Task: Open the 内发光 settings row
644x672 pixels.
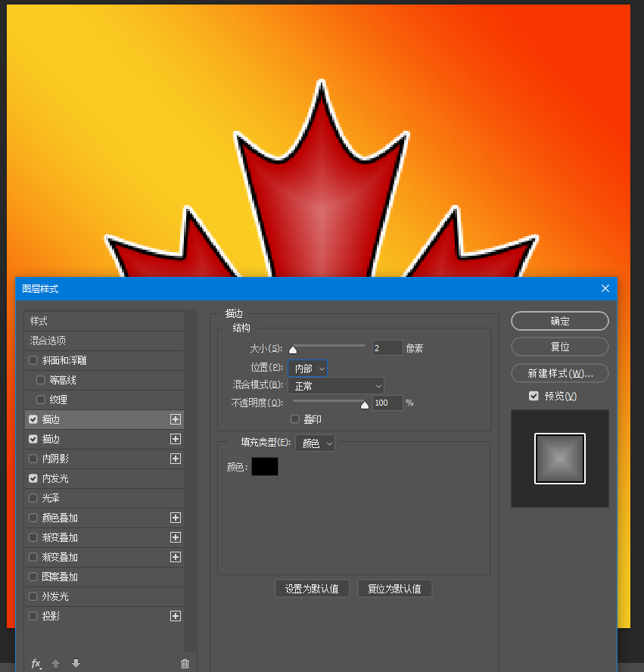Action: pyautogui.click(x=104, y=478)
